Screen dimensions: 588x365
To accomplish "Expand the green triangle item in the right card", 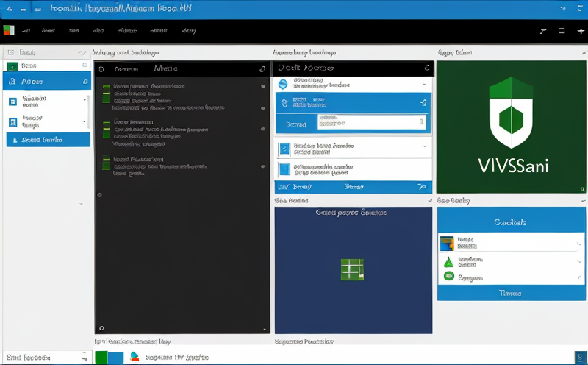I will (x=579, y=261).
